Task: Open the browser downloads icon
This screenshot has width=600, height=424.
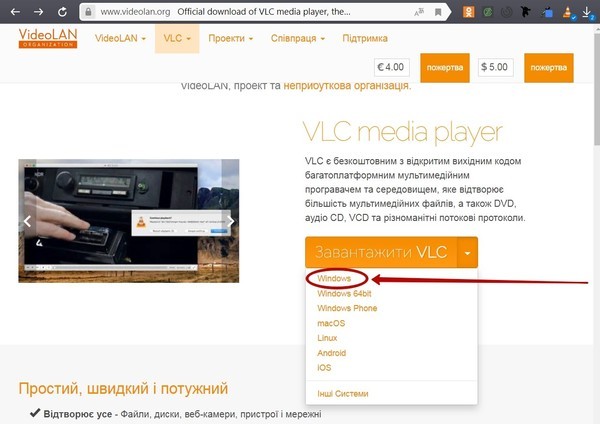Action: pyautogui.click(x=587, y=13)
